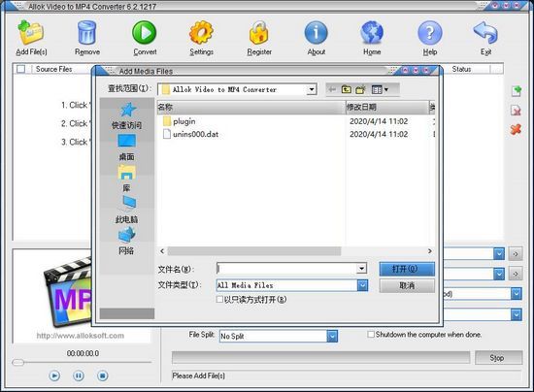Viewport: 534px width, 392px height.
Task: Click the red X clear-all icon
Action: click(x=516, y=129)
